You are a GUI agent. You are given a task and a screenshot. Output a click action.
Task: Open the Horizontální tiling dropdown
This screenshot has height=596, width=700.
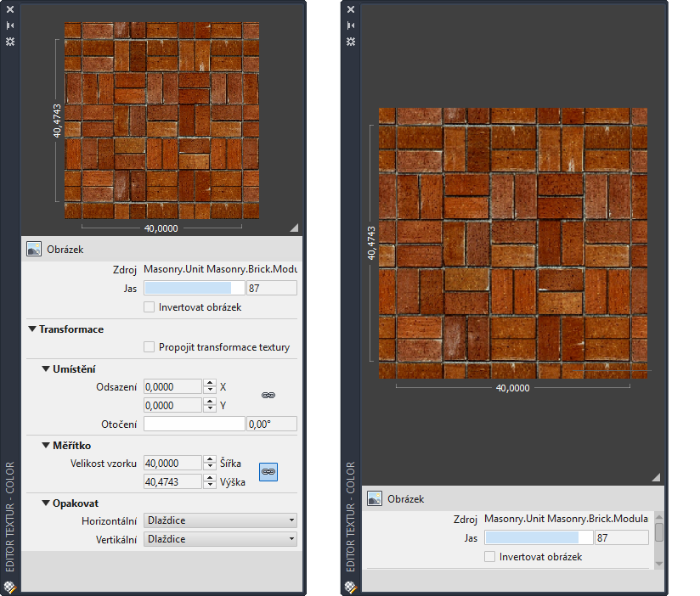(220, 520)
